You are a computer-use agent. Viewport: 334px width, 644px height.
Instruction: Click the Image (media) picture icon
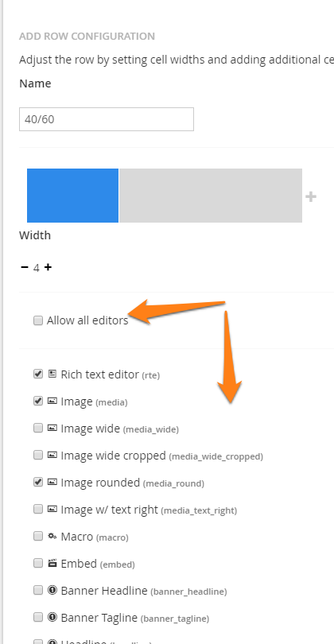point(52,401)
